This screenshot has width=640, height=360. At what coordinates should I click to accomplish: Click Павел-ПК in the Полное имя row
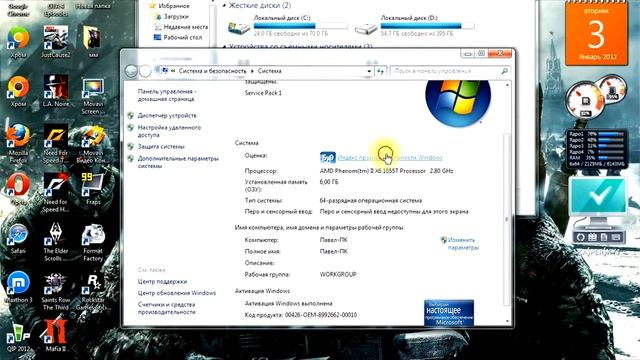(x=333, y=251)
